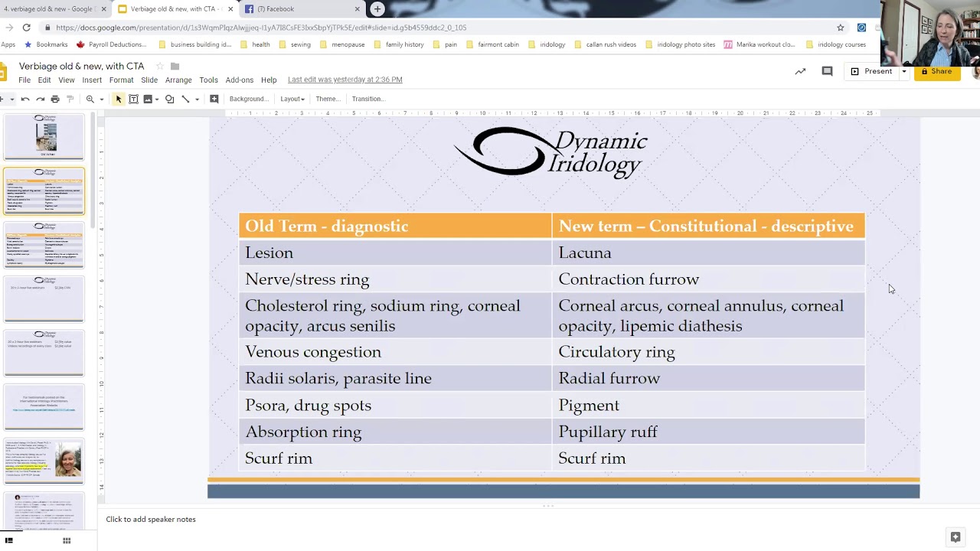Open the Slide menu
Viewport: 980px width, 551px height.
[149, 80]
